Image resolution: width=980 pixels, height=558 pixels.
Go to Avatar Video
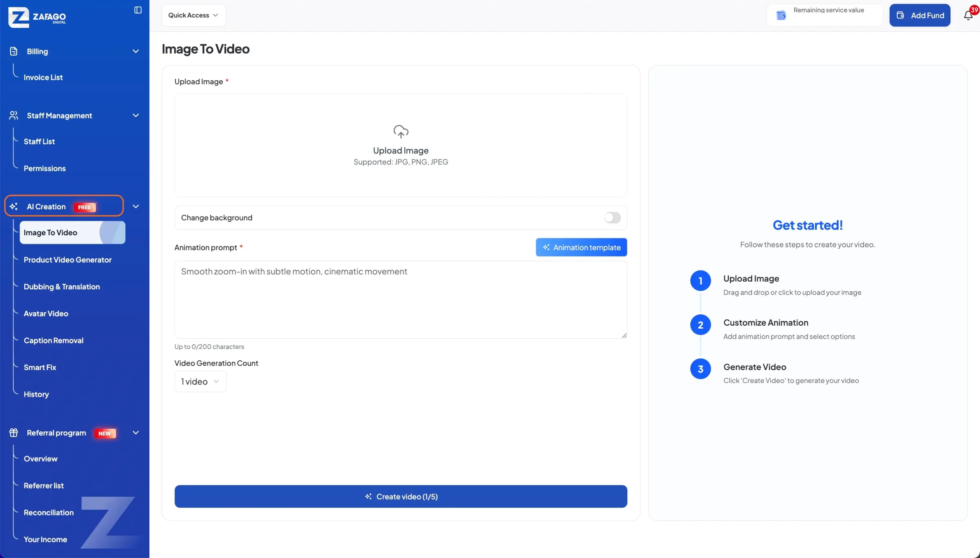(x=46, y=313)
